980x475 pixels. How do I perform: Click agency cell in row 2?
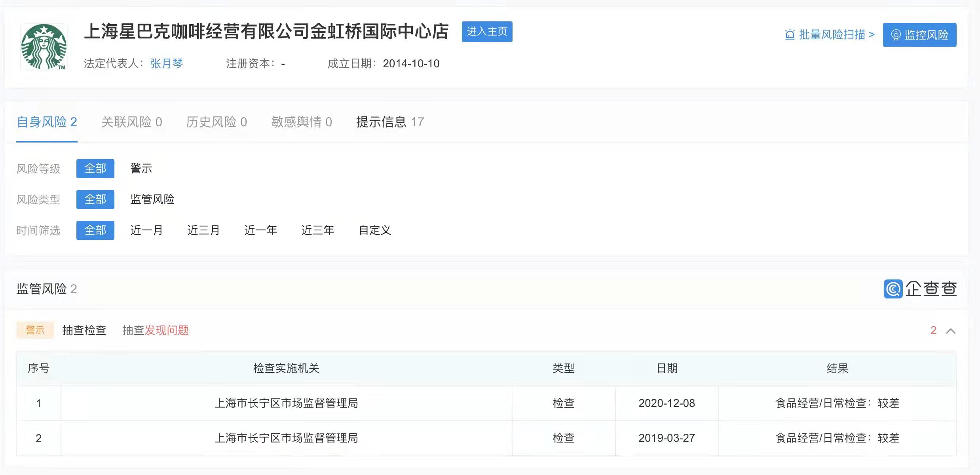pos(286,438)
